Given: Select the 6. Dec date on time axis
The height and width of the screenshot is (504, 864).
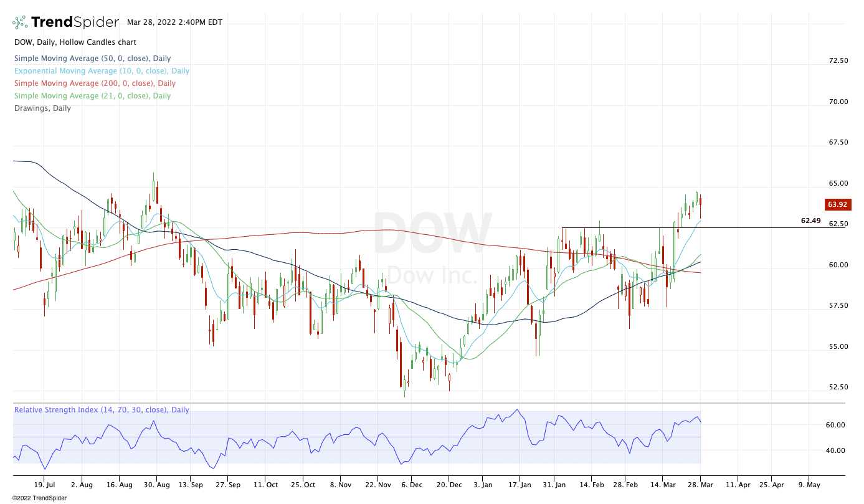Looking at the screenshot, I should 411,484.
